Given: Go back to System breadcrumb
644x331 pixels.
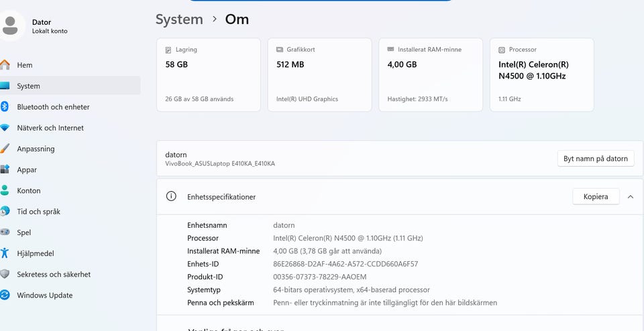Looking at the screenshot, I should click(179, 19).
